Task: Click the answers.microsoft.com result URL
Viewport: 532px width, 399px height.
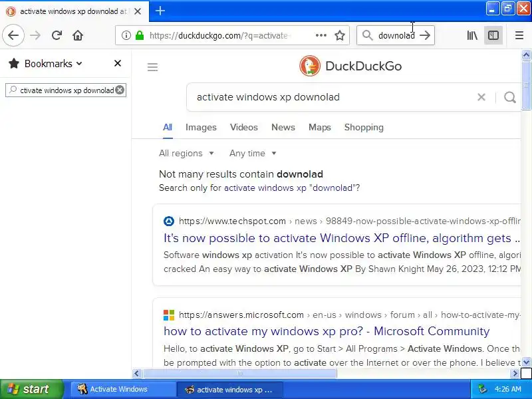Action: pyautogui.click(x=241, y=315)
